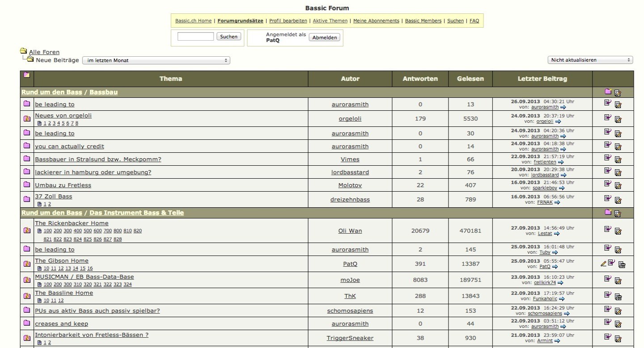Screen dimensions: 644x348
Task: Click the trash-can subscription icon in The Bassline Home row
Action: [x=618, y=296]
